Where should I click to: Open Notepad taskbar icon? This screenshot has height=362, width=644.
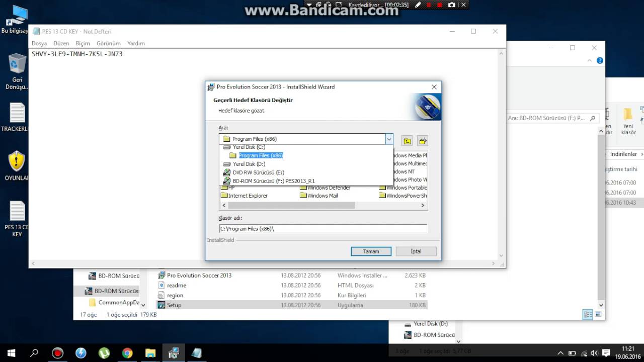(197, 353)
